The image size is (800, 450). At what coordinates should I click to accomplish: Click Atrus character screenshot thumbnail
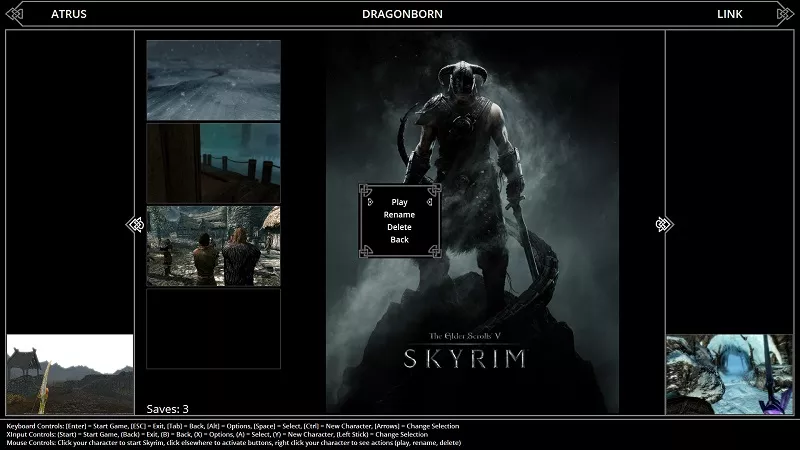click(x=70, y=374)
